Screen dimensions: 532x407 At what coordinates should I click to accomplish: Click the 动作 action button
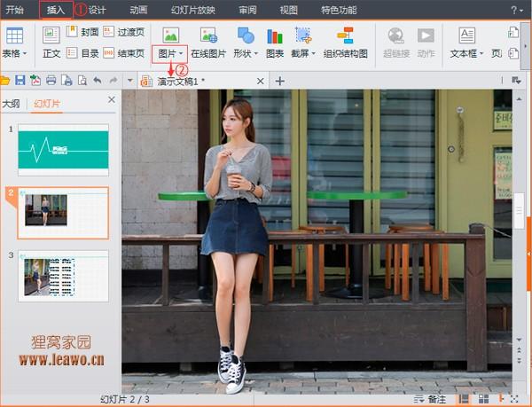[x=426, y=43]
